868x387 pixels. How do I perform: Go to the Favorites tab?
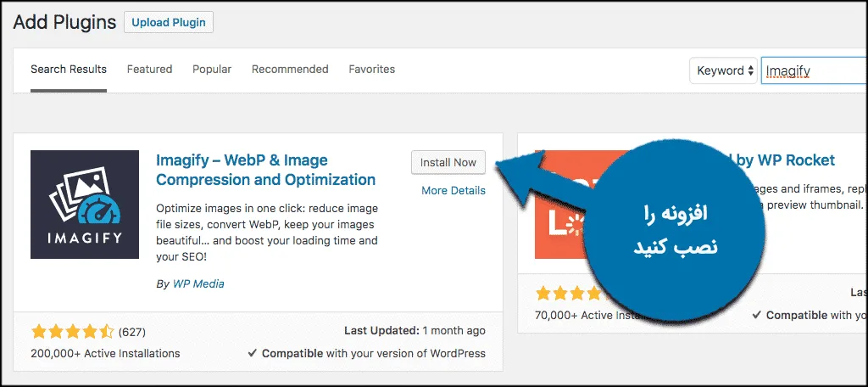coord(372,70)
